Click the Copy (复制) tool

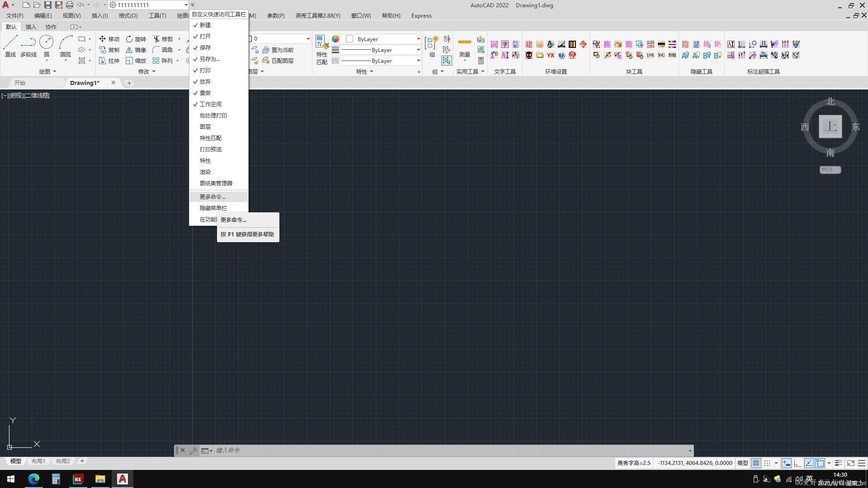109,50
